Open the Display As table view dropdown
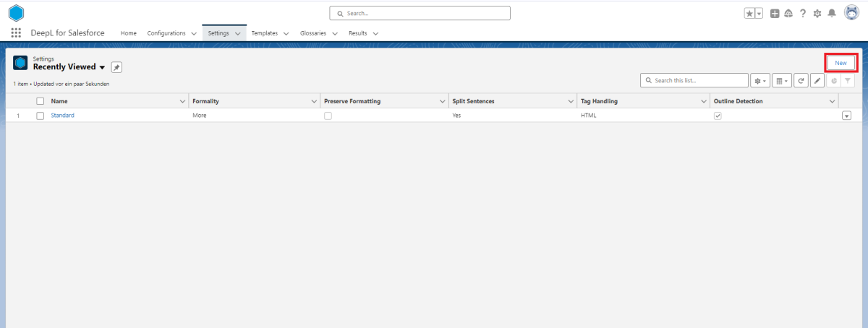The image size is (868, 328). (x=782, y=81)
